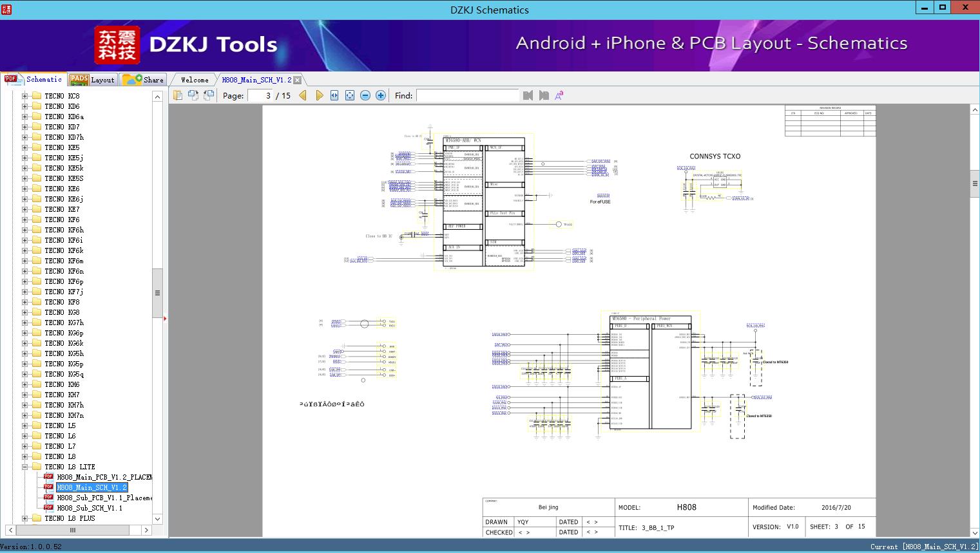The width and height of the screenshot is (980, 553).
Task: Go to the next page arrow
Action: [x=319, y=95]
